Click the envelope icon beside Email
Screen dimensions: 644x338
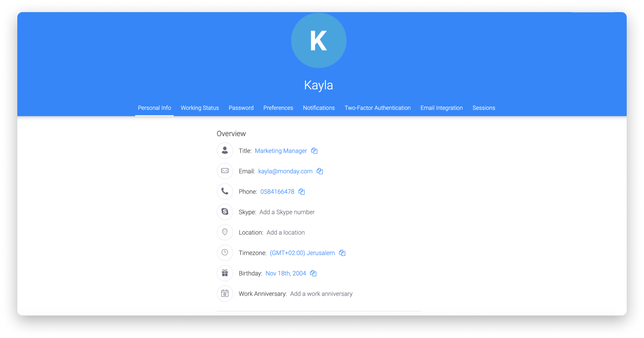click(225, 171)
